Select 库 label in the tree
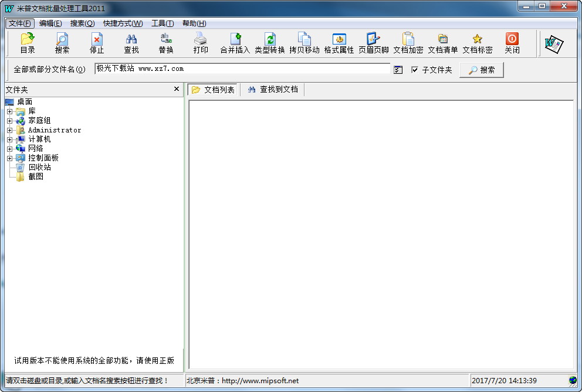Viewport: 582px width, 392px height. click(x=32, y=111)
